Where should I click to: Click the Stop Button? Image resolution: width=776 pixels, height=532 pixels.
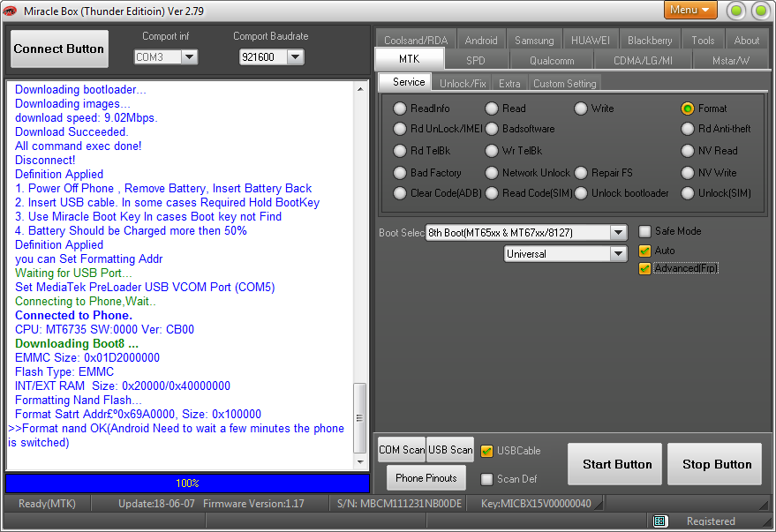coord(714,464)
